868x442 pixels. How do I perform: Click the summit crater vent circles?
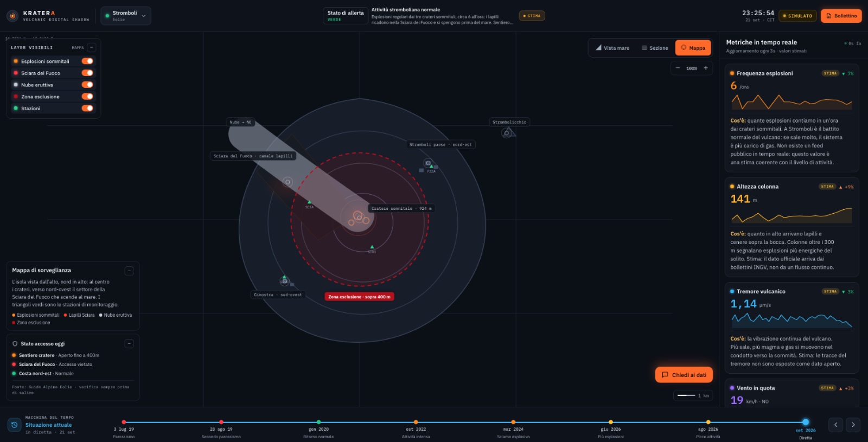[359, 218]
